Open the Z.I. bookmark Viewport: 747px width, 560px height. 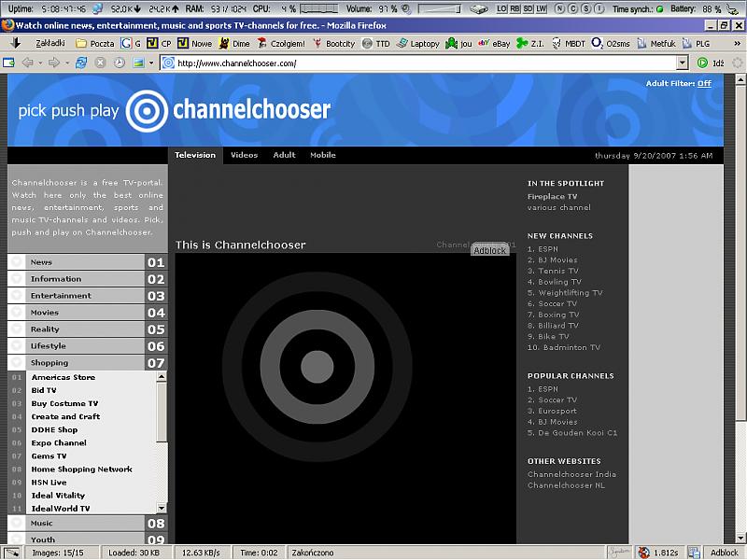(x=530, y=43)
